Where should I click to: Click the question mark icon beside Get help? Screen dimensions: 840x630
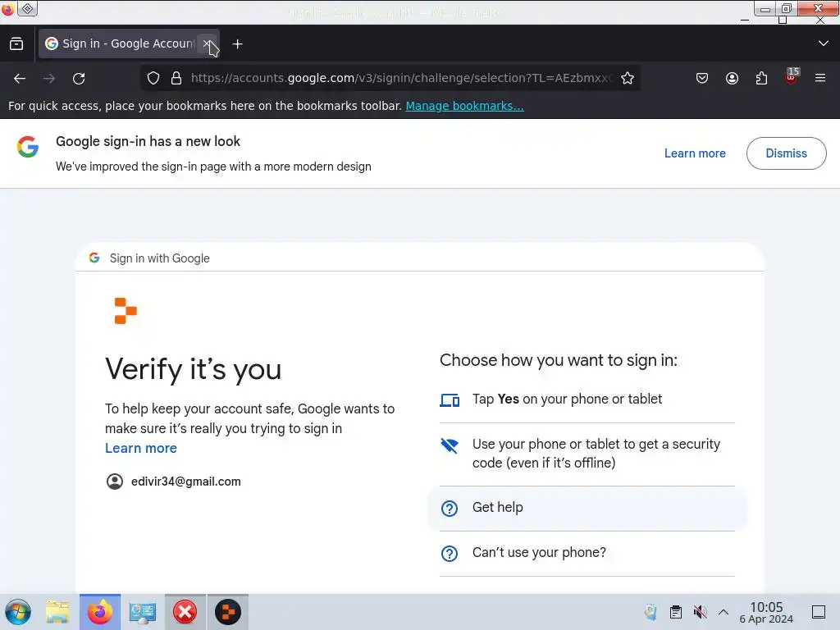tap(450, 509)
